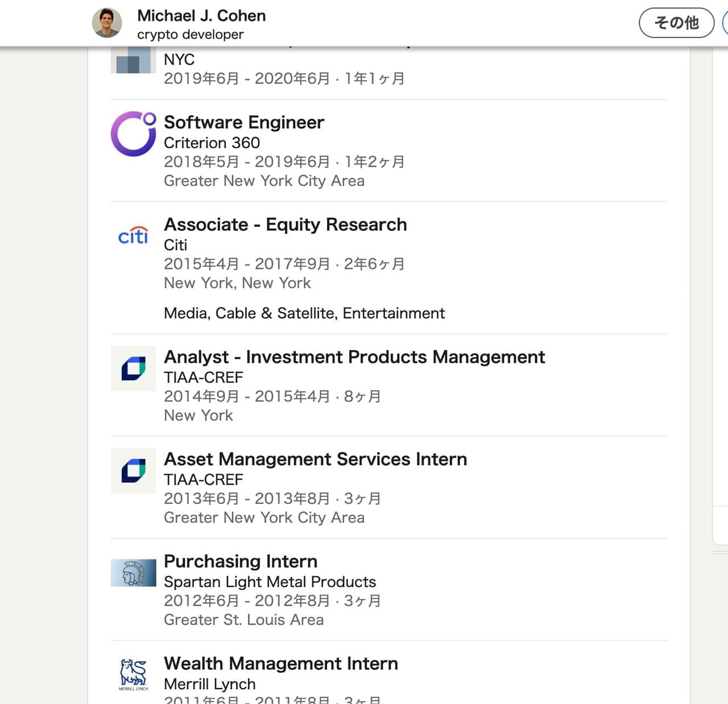This screenshot has width=728, height=704.
Task: Open the Purchasing Intern position title
Action: 241,561
